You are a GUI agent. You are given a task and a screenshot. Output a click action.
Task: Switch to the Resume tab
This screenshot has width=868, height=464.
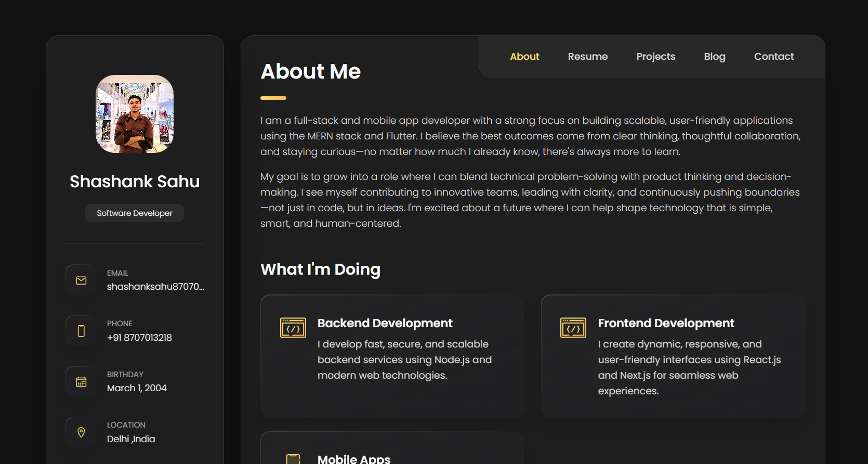(x=587, y=56)
